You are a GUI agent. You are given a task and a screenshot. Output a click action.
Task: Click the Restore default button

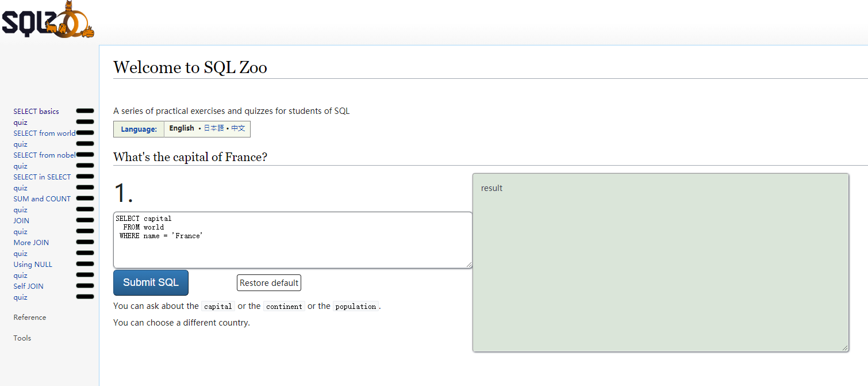pos(268,282)
